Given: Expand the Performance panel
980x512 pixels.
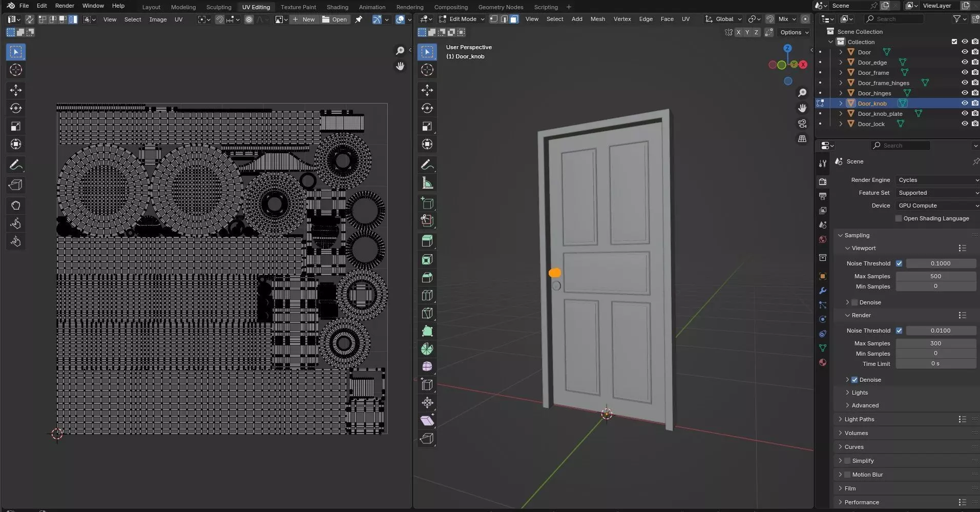Looking at the screenshot, I should pos(862,502).
